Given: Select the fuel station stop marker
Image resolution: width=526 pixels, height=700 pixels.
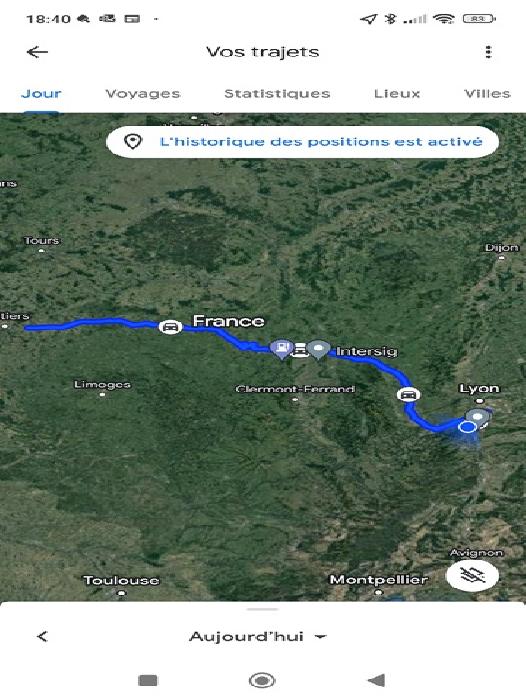Looking at the screenshot, I should point(281,348).
